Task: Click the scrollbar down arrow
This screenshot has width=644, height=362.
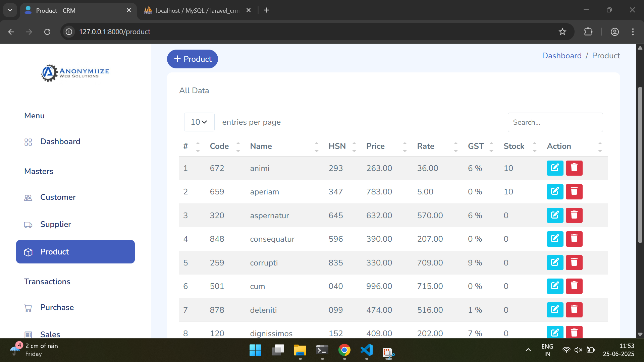Action: click(x=640, y=334)
